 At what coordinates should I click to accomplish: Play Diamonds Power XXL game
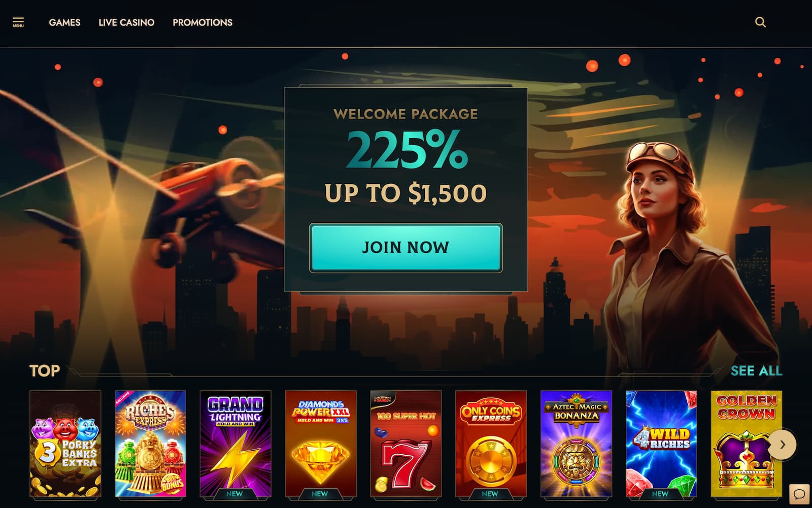click(x=321, y=444)
